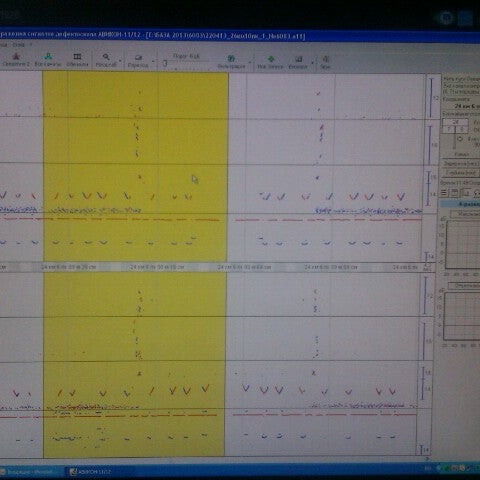Open the filtering dropdown arrow
Image resolution: width=480 pixels, height=480 pixels.
[x=249, y=63]
